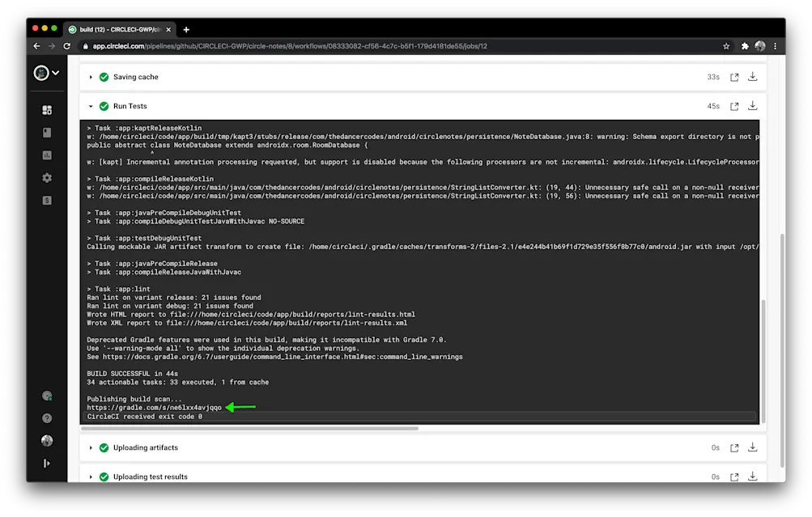This screenshot has height=517, width=812.
Task: Click the green check beside Run Tests
Action: click(x=104, y=106)
